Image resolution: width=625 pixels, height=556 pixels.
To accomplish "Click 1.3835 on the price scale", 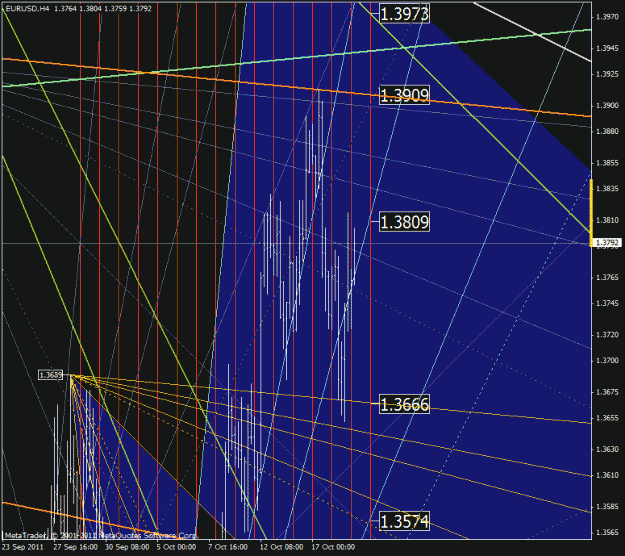I will click(x=607, y=189).
